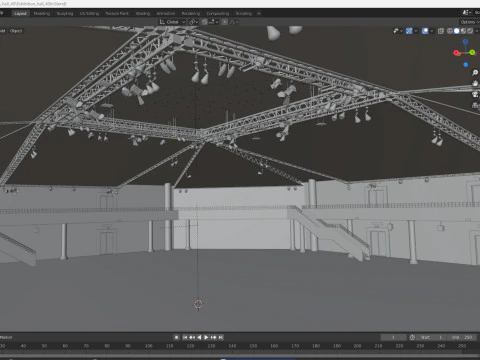The width and height of the screenshot is (480, 360).
Task: Click the End frame field
Action: click(x=462, y=337)
